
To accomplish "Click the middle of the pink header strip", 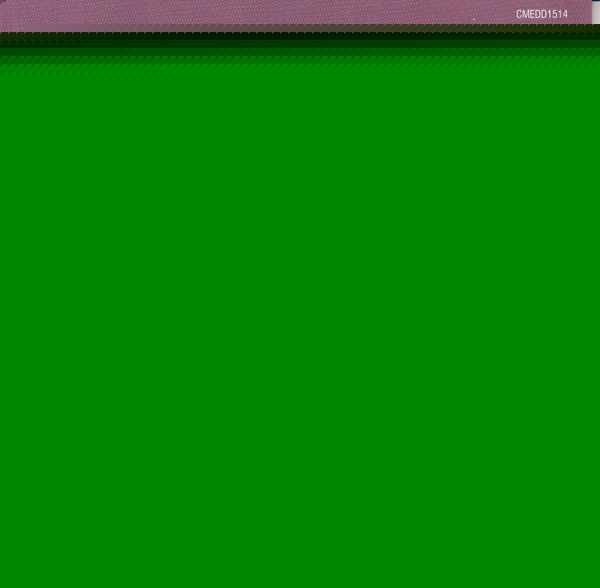I will click(x=296, y=12).
